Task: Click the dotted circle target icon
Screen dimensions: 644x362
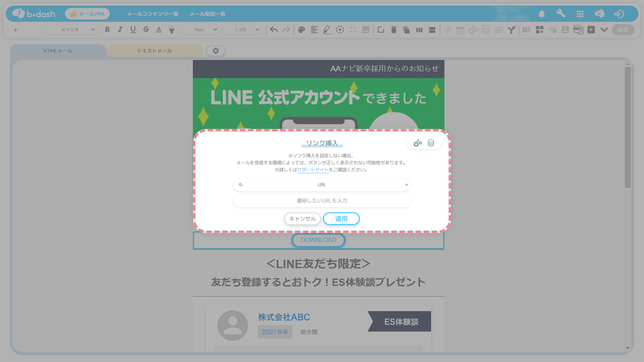Action: coord(340,30)
